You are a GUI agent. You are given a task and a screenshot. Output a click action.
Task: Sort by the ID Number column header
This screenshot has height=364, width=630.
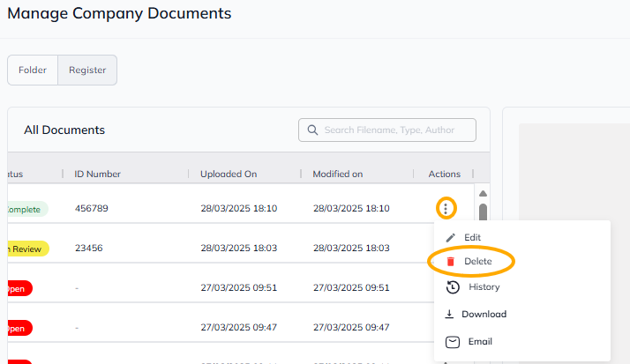(97, 174)
